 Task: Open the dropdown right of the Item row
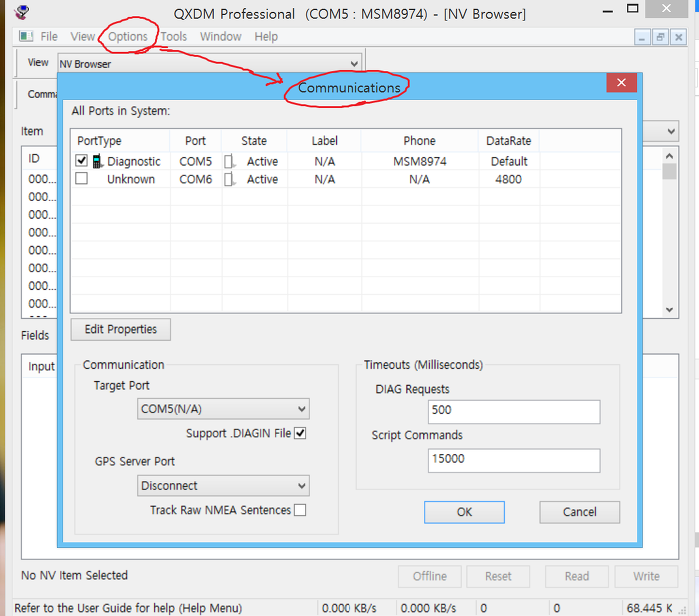(661, 131)
